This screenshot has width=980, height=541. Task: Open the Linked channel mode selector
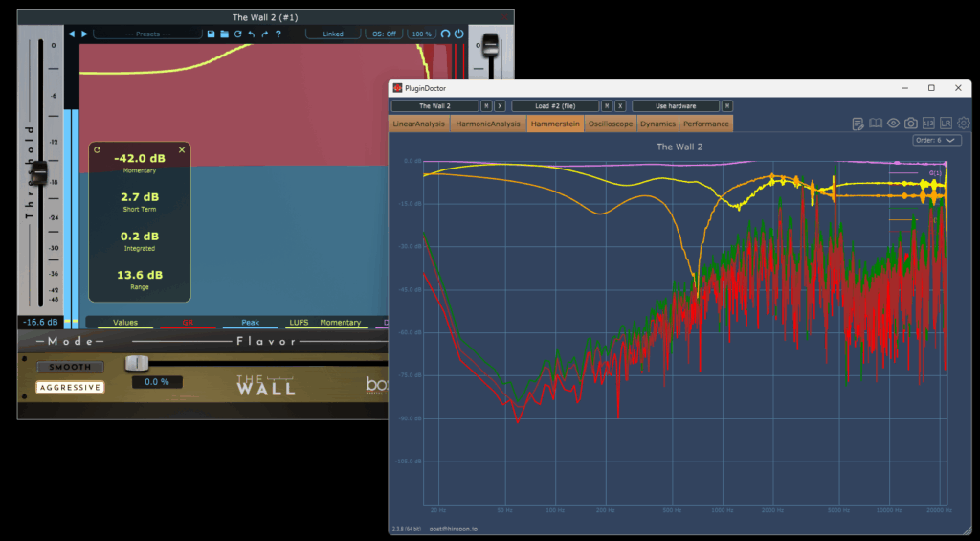[332, 34]
